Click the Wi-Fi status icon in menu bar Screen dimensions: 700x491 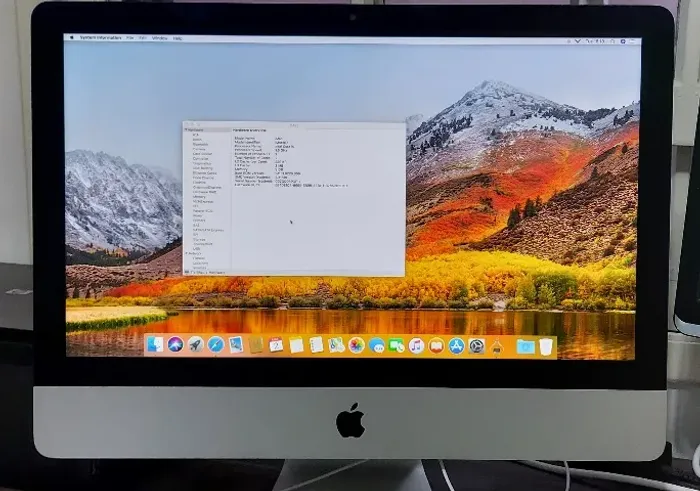click(x=578, y=41)
